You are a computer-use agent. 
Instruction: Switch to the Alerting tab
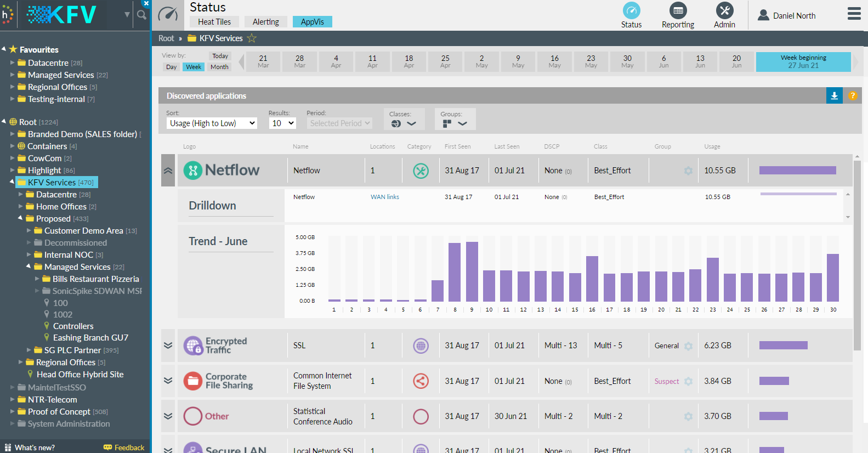[265, 22]
